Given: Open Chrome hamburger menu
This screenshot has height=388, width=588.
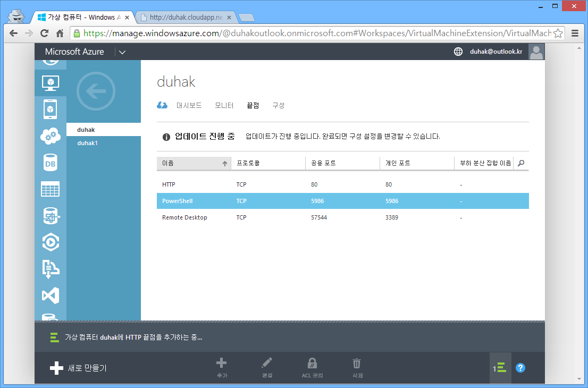Looking at the screenshot, I should 575,33.
